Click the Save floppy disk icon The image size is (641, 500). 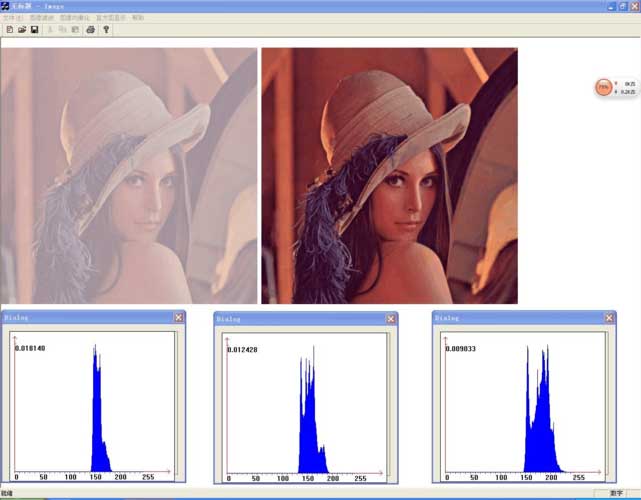(x=34, y=29)
